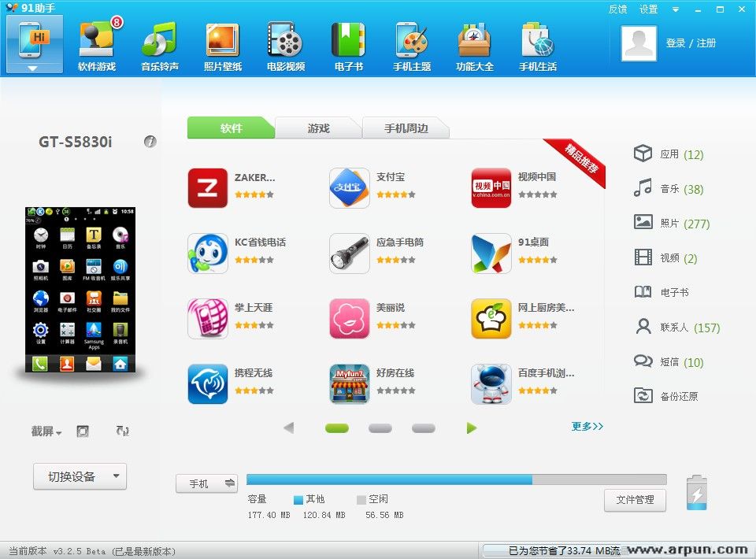Image resolution: width=756 pixels, height=559 pixels.
Task: Open the ZAKER app icon
Action: [207, 188]
